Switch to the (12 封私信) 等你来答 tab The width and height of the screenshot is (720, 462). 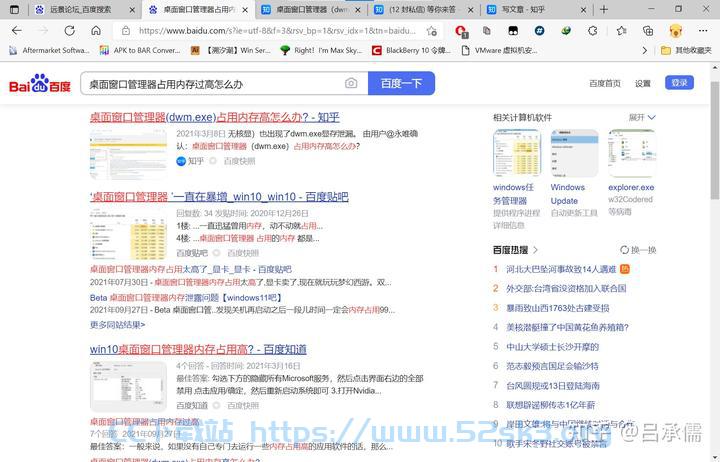pyautogui.click(x=422, y=9)
